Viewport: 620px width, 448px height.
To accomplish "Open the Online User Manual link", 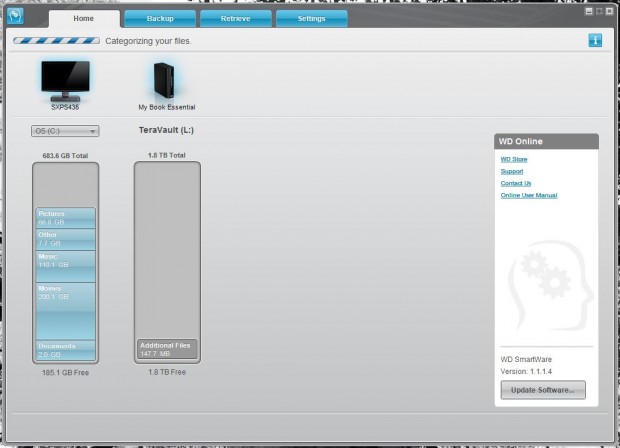I will [x=529, y=195].
